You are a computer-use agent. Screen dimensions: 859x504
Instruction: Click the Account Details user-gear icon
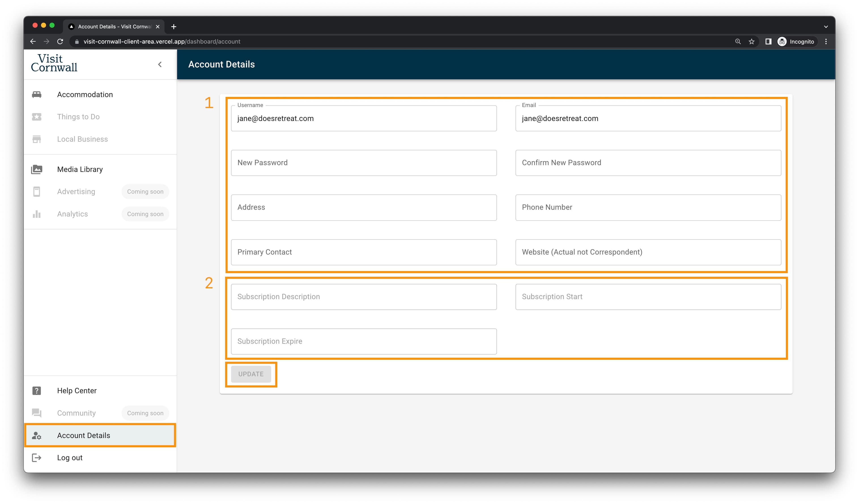(x=36, y=436)
